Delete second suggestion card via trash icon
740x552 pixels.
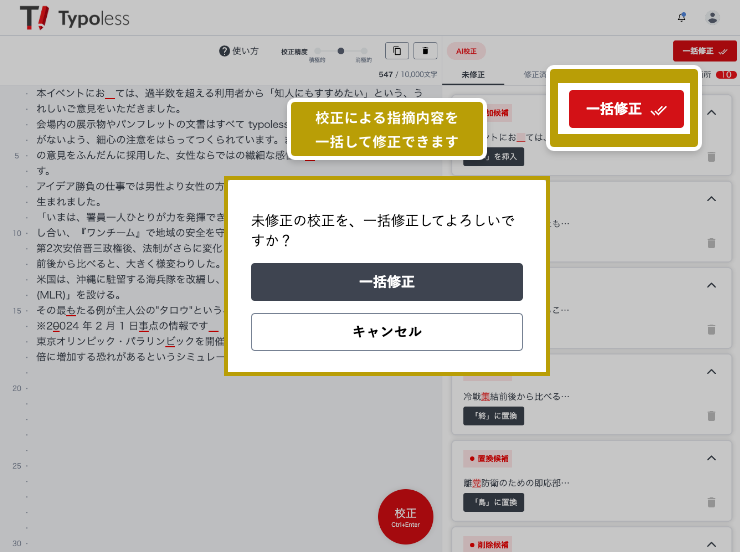click(x=711, y=243)
